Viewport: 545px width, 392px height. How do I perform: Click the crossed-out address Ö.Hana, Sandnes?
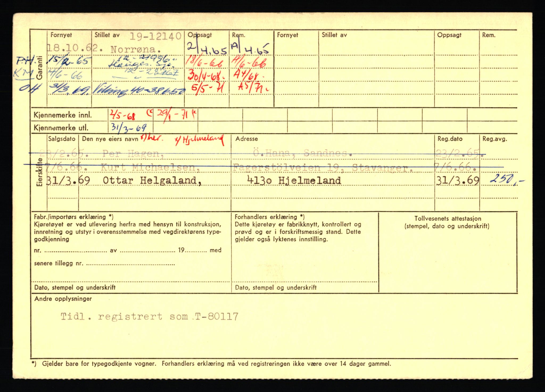click(x=303, y=153)
